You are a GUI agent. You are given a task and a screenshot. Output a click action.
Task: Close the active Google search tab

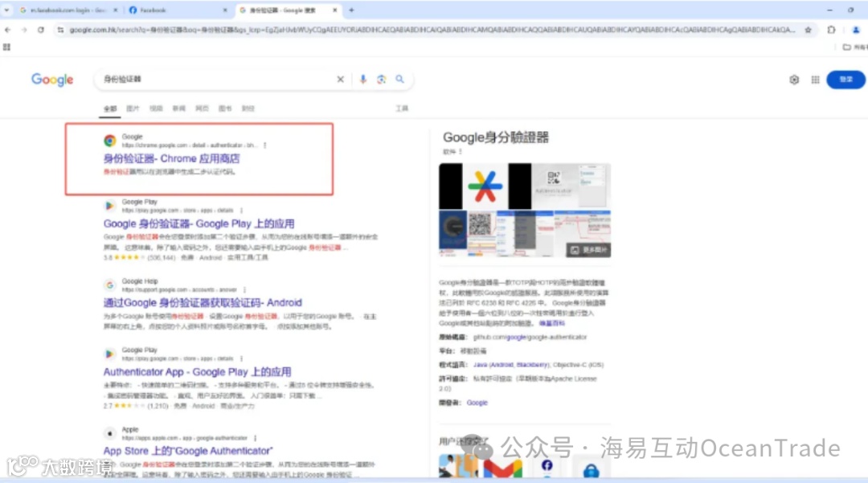[x=335, y=10]
